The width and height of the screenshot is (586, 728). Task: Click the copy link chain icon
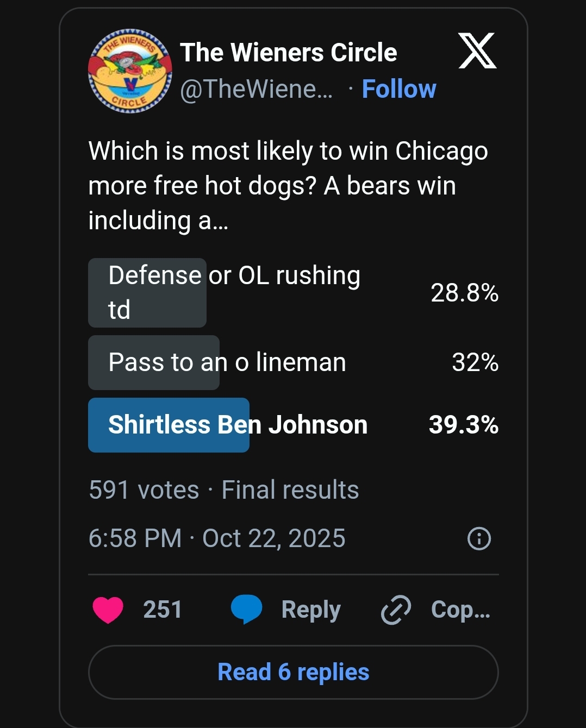[396, 610]
